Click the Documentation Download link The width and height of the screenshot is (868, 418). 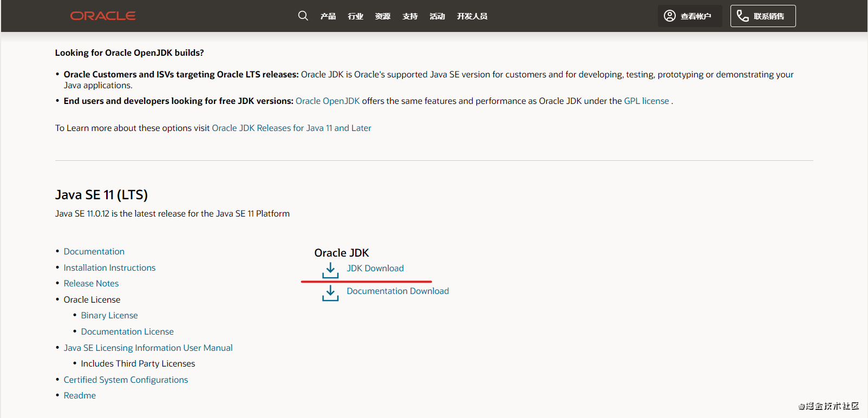[398, 291]
